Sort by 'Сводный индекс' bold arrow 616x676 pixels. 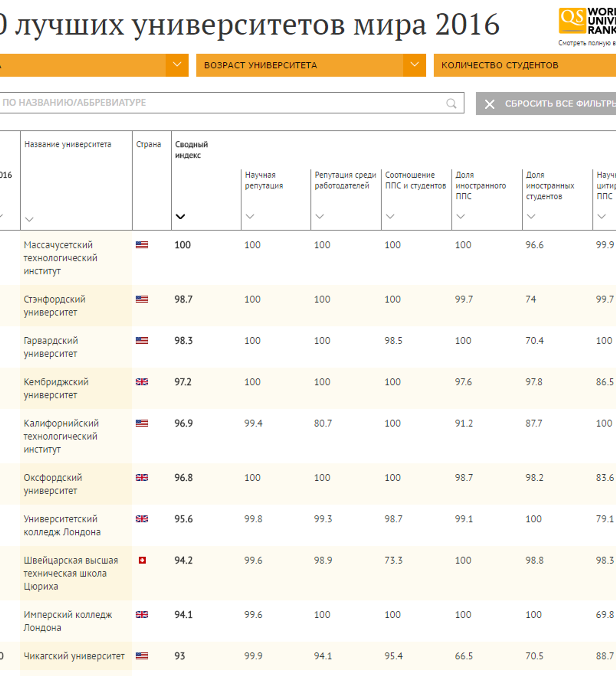point(180,216)
